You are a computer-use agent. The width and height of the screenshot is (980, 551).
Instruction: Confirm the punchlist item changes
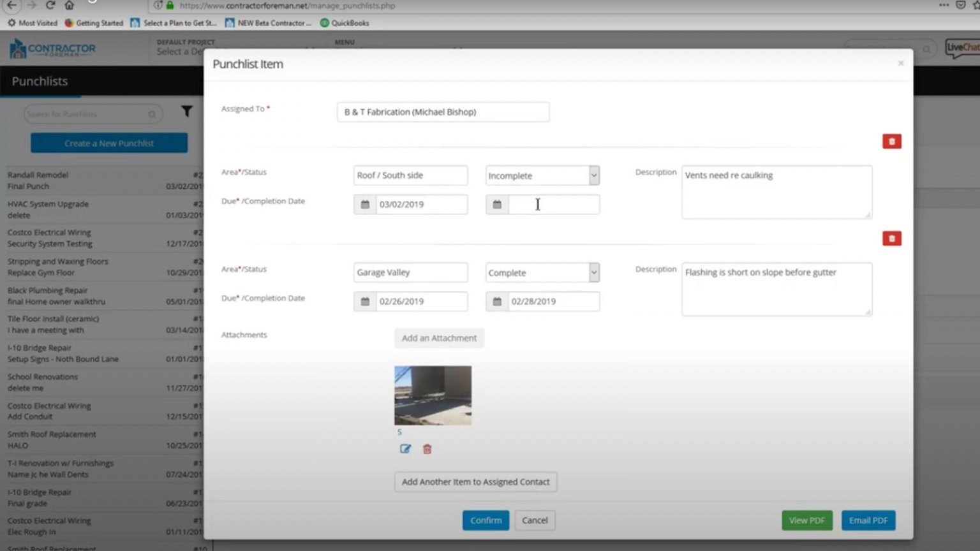(x=486, y=520)
